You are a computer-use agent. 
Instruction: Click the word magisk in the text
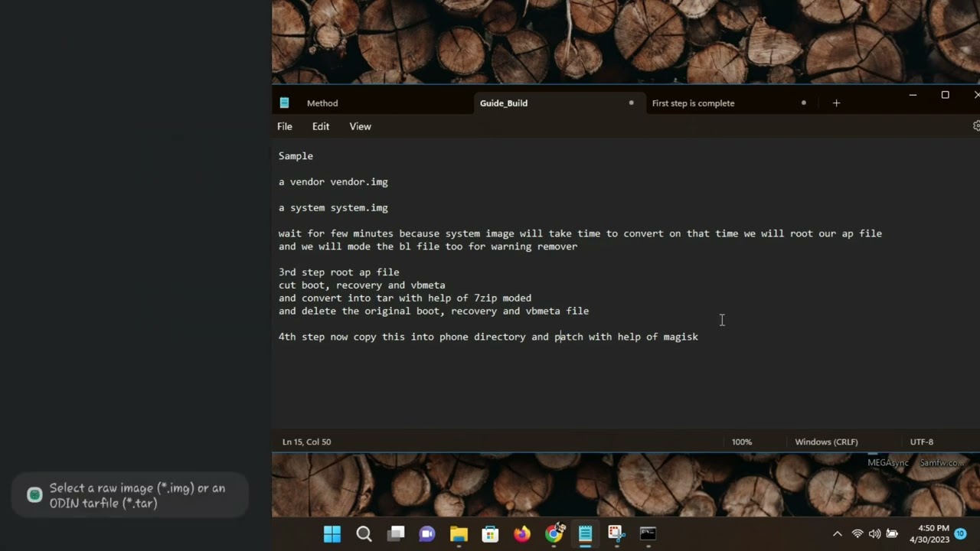click(x=681, y=337)
